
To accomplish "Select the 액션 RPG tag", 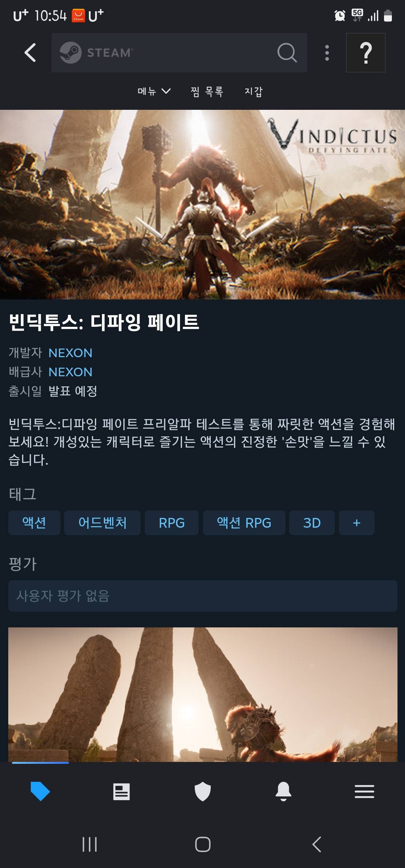I will coord(244,523).
